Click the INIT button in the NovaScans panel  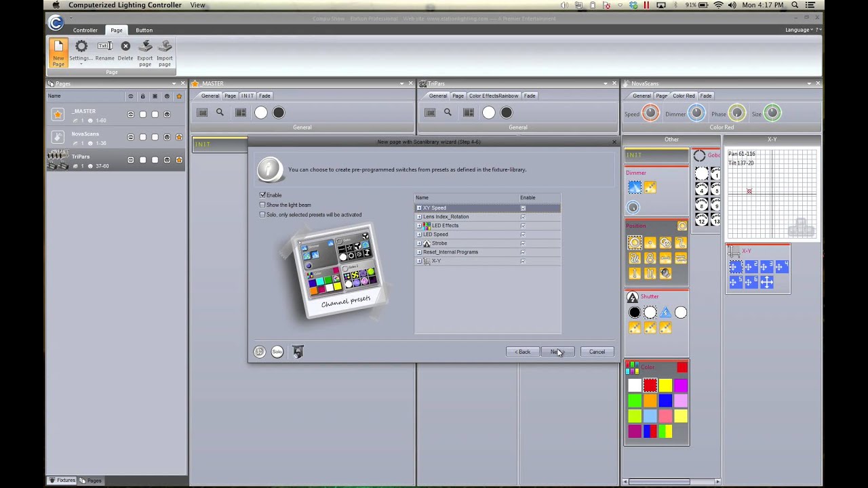click(656, 155)
